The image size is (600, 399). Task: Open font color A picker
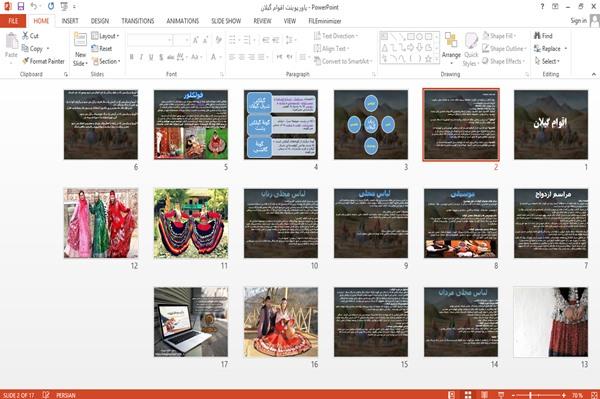click(x=214, y=57)
